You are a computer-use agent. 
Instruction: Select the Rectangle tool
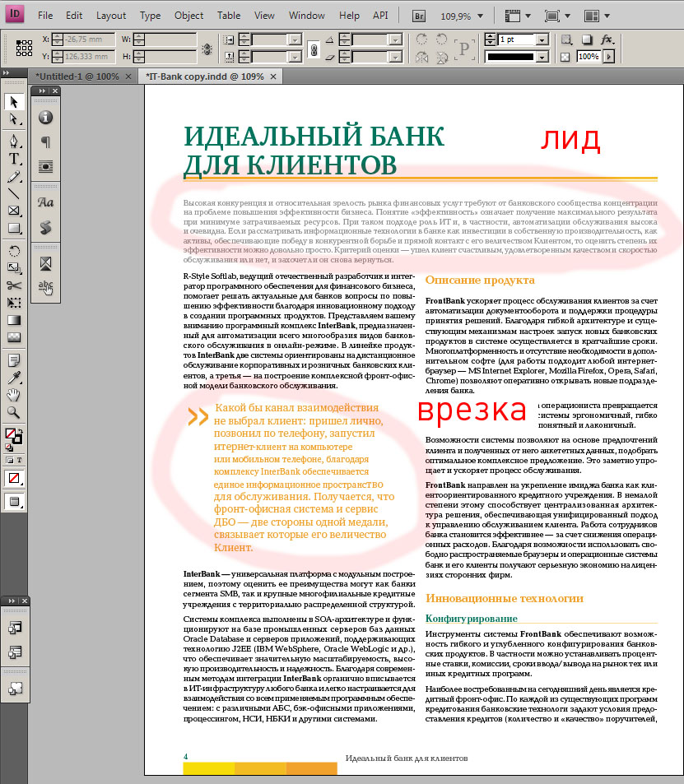coord(14,229)
